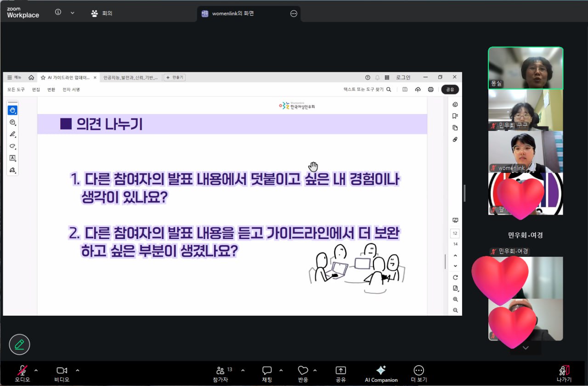
Task: Open the Acrobat home view
Action: 31,78
